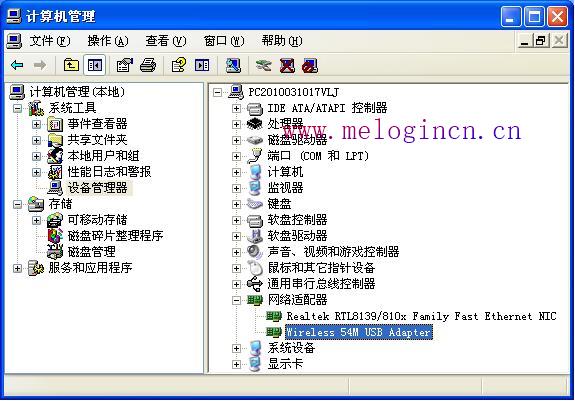Click the Disable device toolbar icon

point(310,66)
